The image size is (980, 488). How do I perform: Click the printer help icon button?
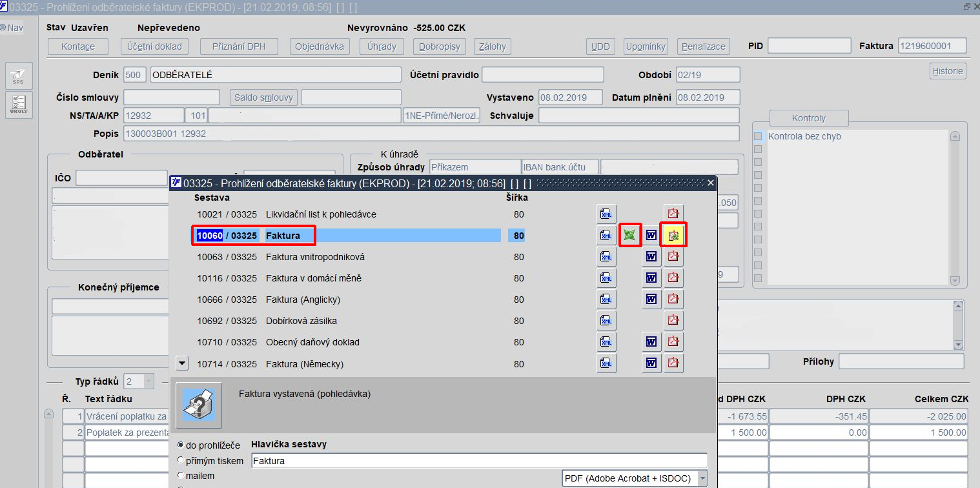click(199, 405)
